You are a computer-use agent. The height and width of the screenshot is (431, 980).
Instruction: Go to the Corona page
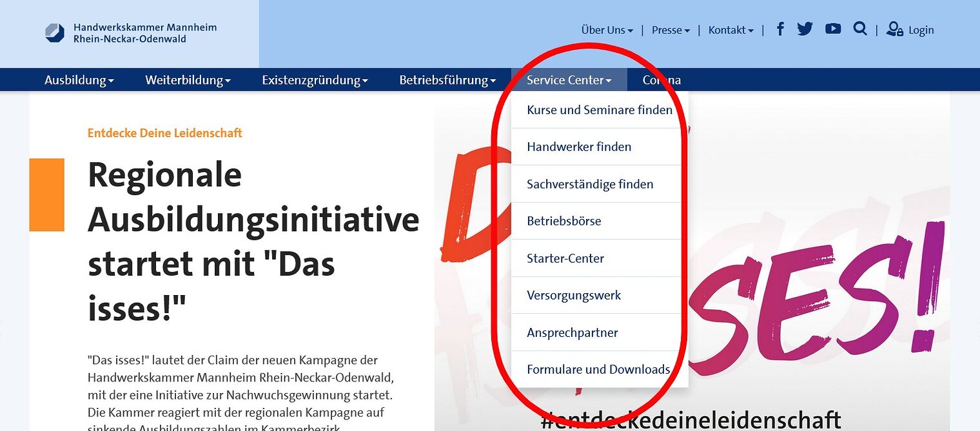click(661, 80)
